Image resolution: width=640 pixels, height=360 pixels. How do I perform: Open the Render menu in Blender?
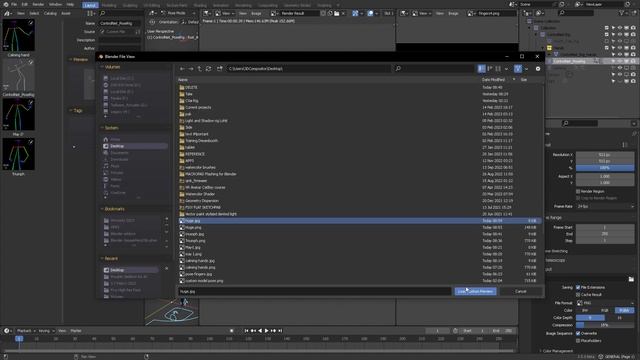38,4
